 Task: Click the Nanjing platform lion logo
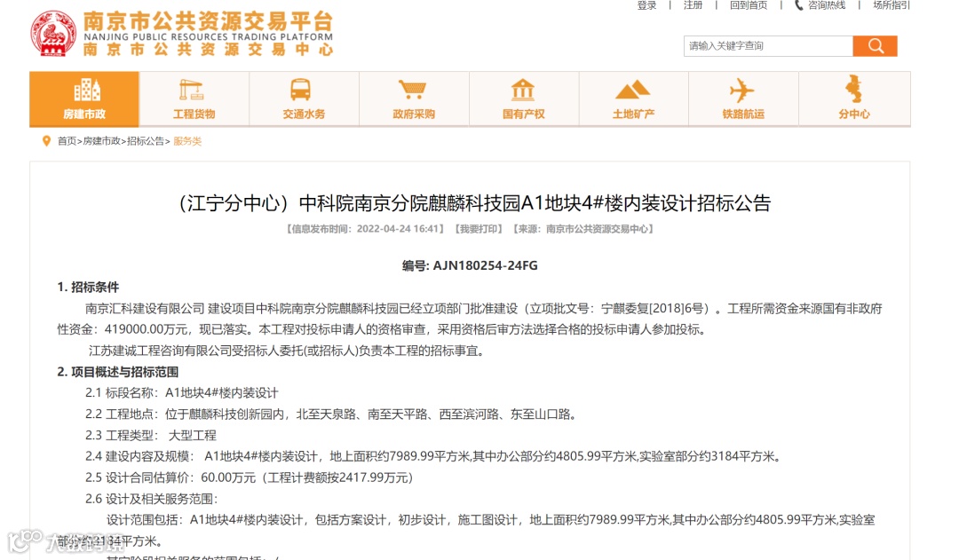54,34
